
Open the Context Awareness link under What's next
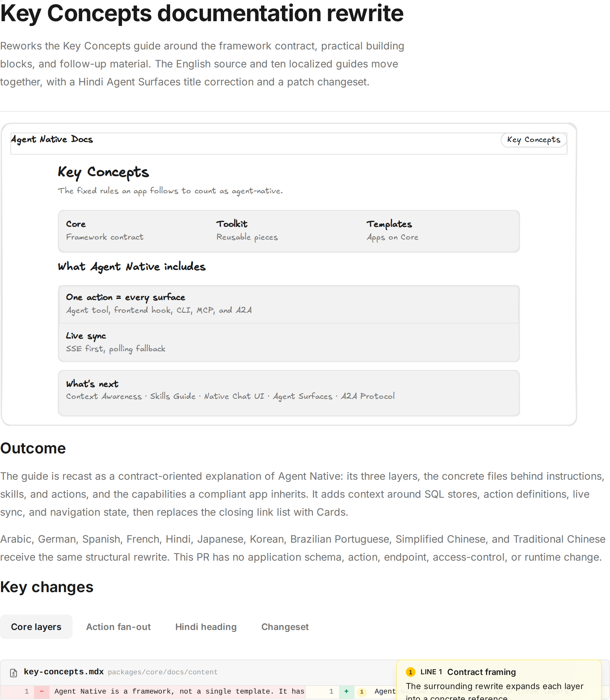(104, 396)
